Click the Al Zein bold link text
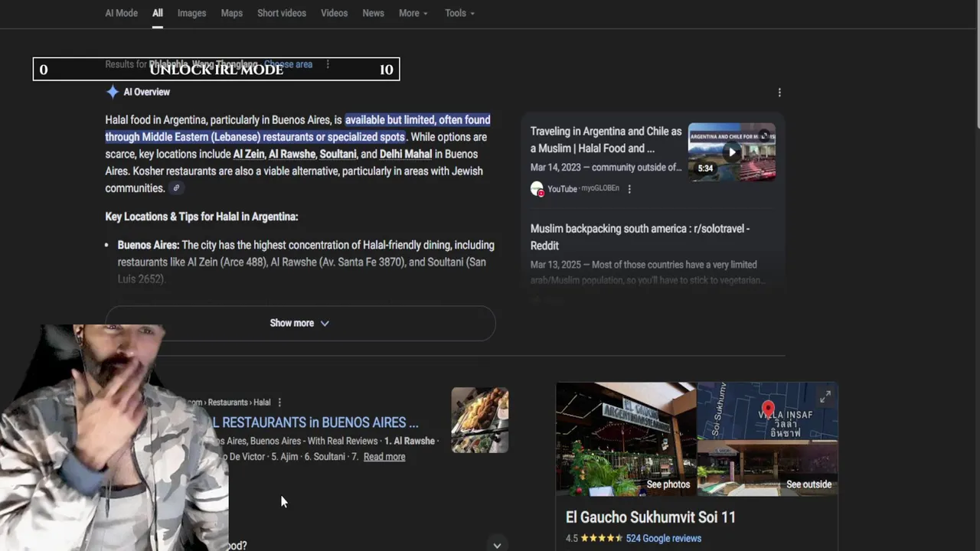 pyautogui.click(x=249, y=154)
